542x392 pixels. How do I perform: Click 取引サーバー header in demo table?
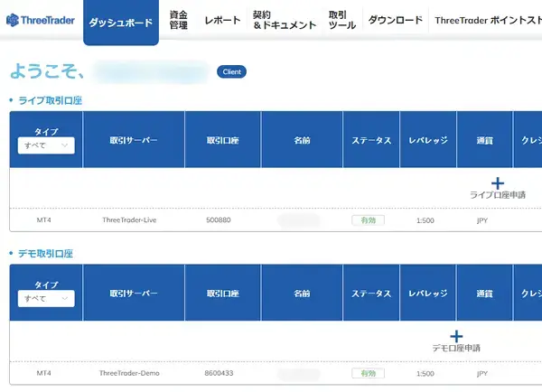[x=134, y=294]
